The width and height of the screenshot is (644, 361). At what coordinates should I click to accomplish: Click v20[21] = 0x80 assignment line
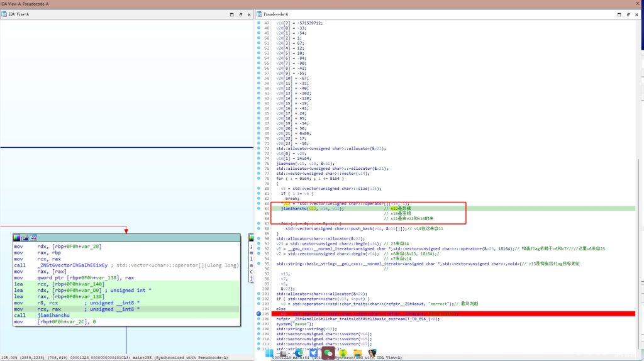293,133
